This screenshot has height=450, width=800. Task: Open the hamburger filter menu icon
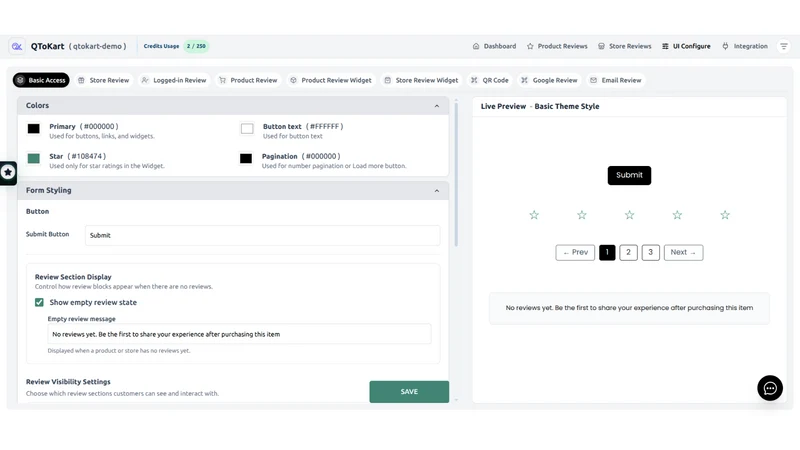coord(784,46)
